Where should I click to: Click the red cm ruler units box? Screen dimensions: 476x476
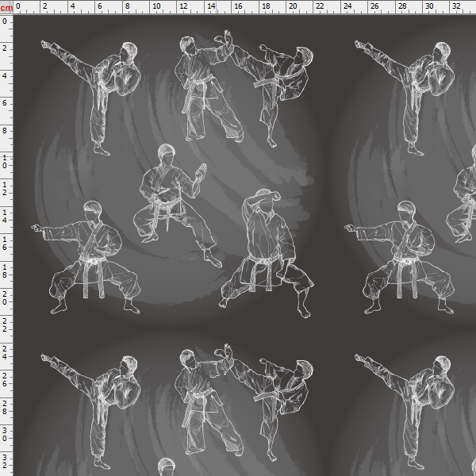tap(6, 7)
